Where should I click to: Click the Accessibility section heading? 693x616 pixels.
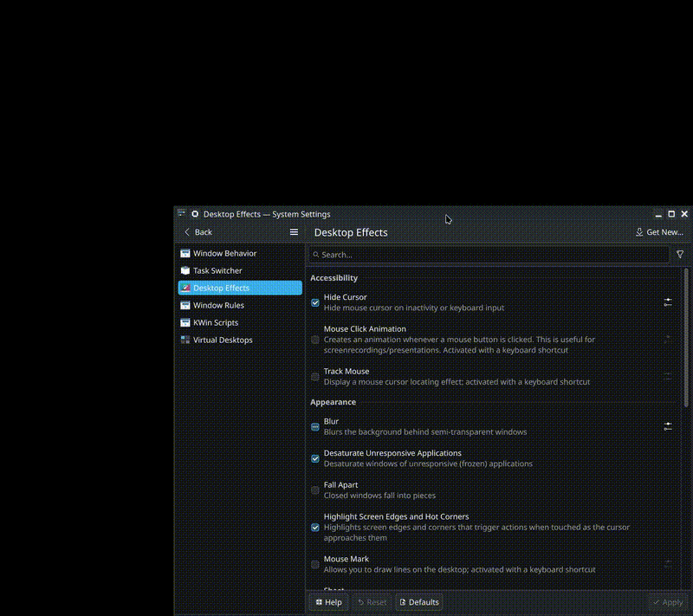334,278
